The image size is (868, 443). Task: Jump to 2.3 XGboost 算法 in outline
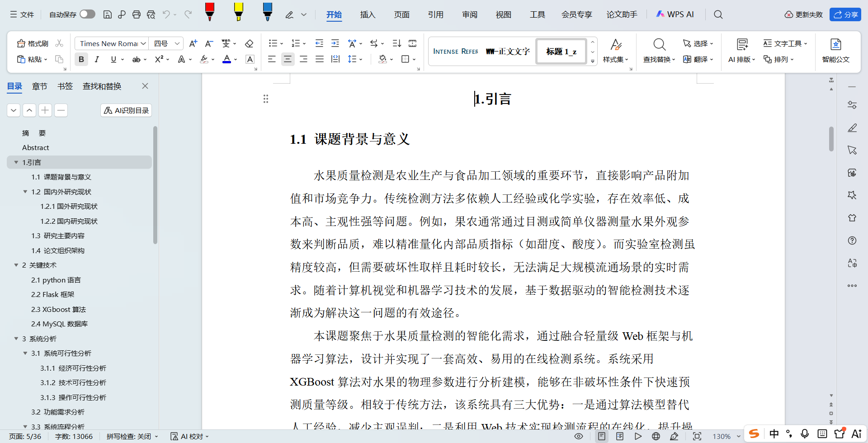click(58, 309)
